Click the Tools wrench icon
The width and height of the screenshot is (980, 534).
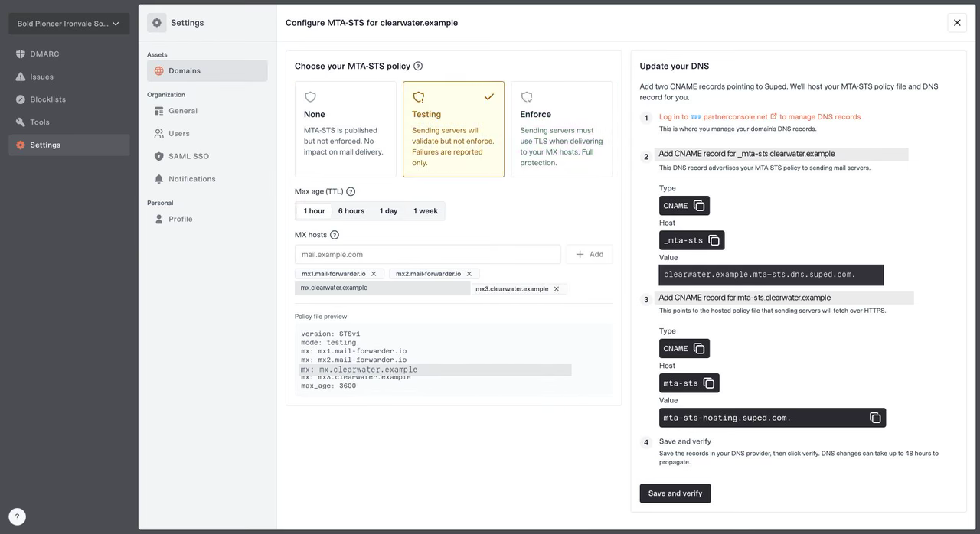[x=21, y=122]
